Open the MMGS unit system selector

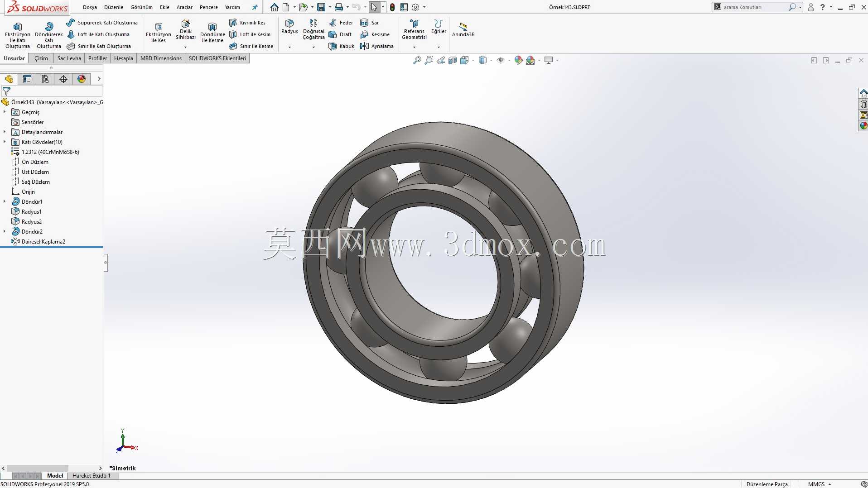(x=820, y=484)
